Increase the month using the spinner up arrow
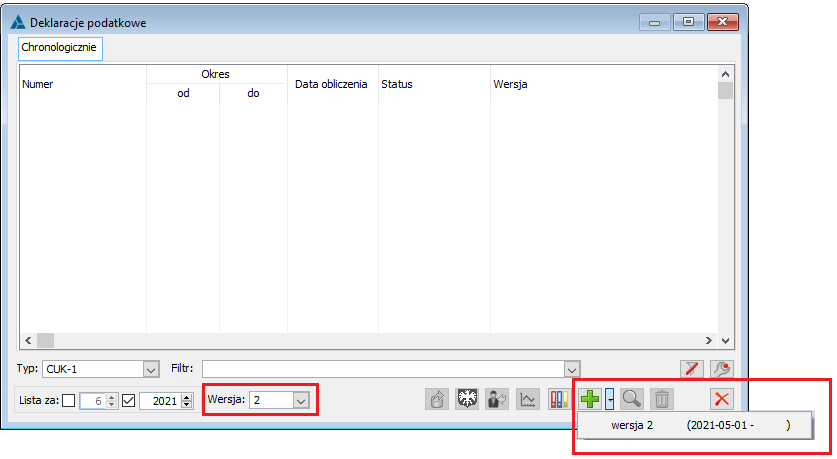Viewport: 837px width, 459px height. coord(112,397)
